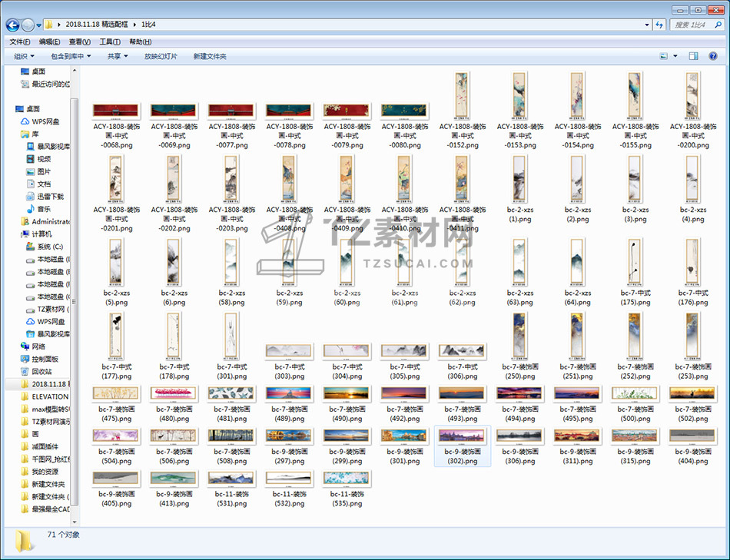This screenshot has width=730, height=560.
Task: Open the 查看(V) menu
Action: 79,41
